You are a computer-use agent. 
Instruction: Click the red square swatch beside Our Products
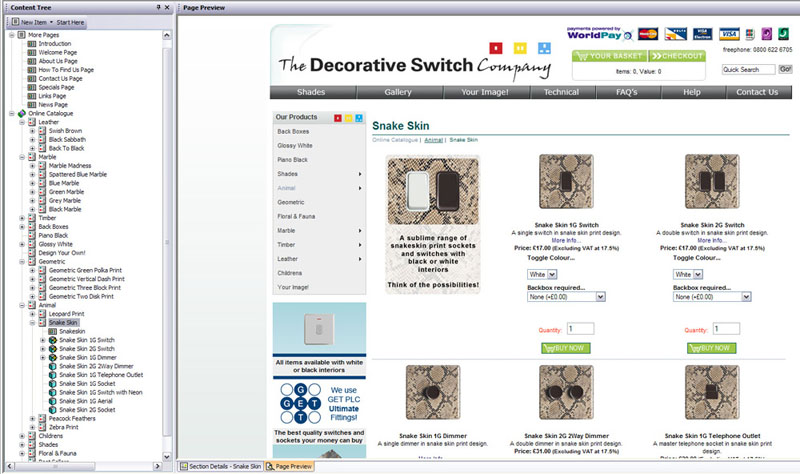coord(337,117)
